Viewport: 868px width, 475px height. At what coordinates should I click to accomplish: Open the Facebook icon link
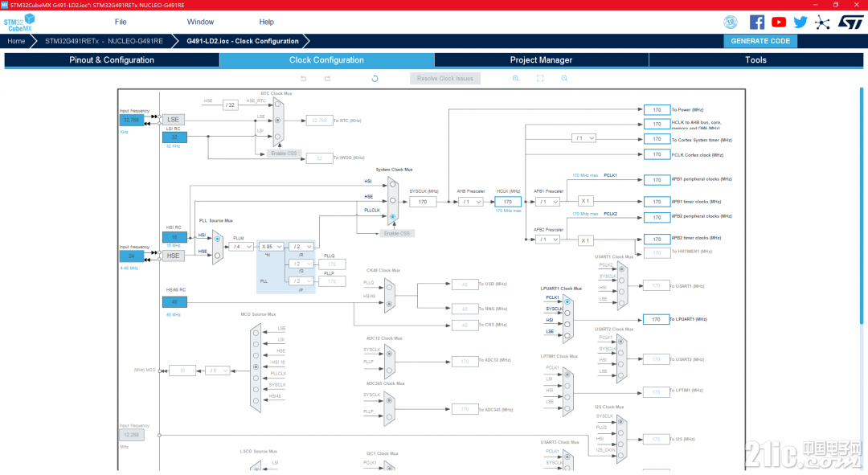(757, 23)
